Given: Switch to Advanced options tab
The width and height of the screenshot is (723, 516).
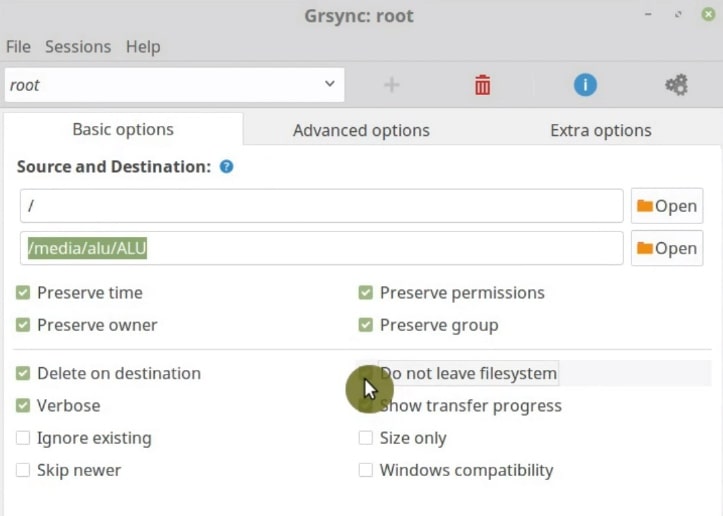Looking at the screenshot, I should [361, 130].
